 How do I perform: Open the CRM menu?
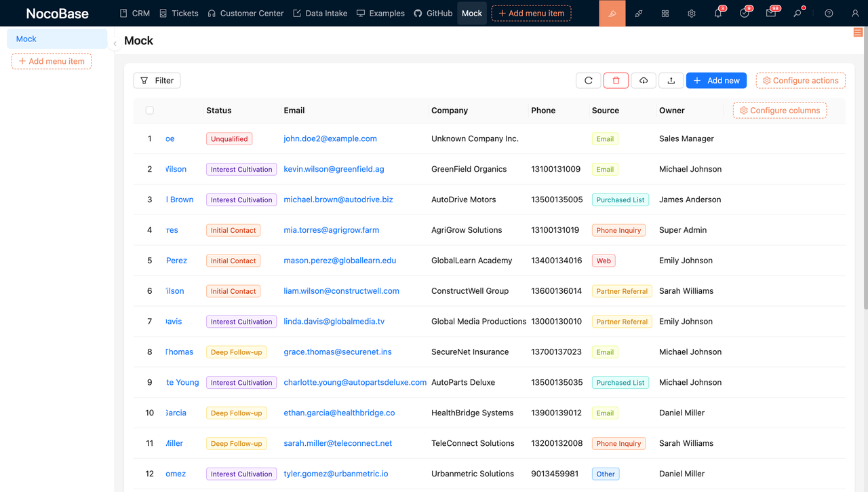click(135, 13)
